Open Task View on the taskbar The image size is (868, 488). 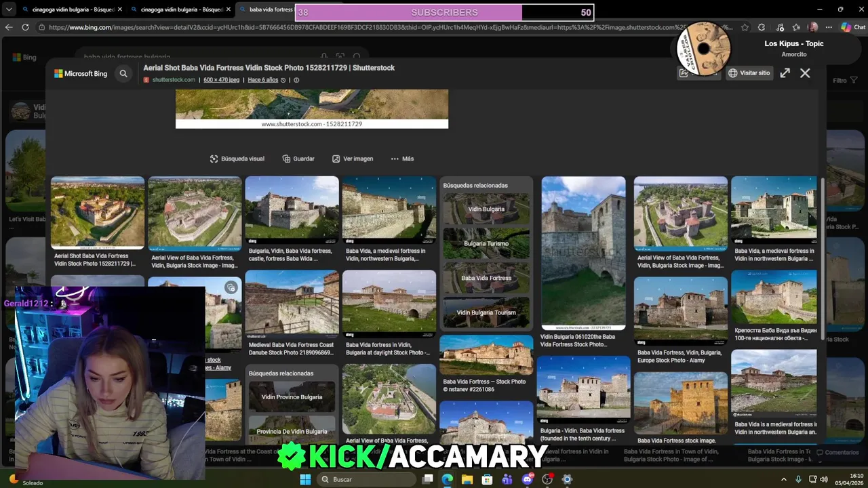pos(428,479)
